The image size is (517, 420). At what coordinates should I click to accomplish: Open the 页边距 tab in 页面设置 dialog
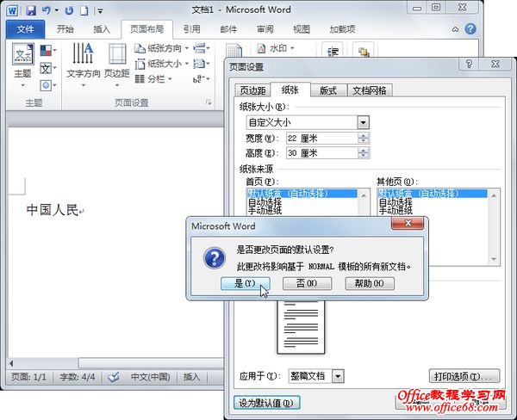[x=252, y=90]
